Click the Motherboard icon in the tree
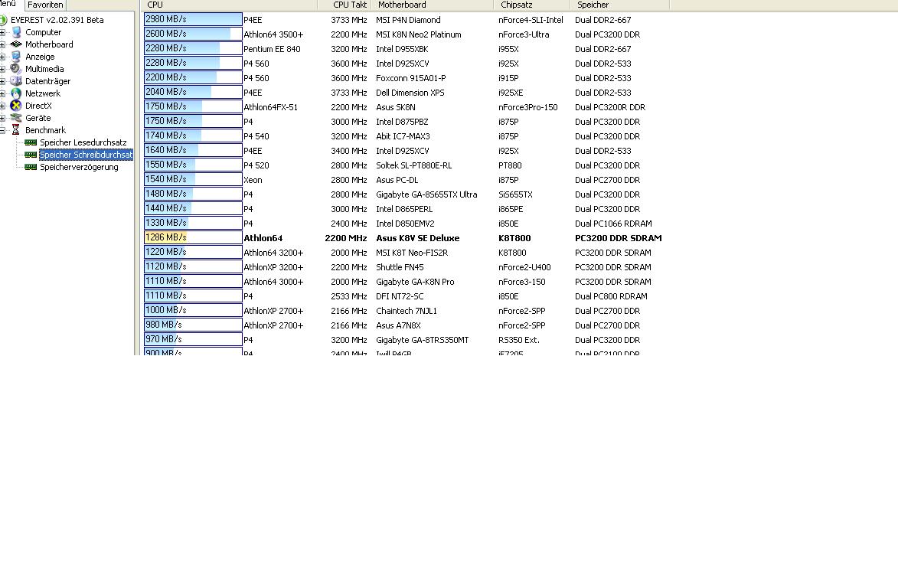The height and width of the screenshot is (588, 898). [16, 44]
